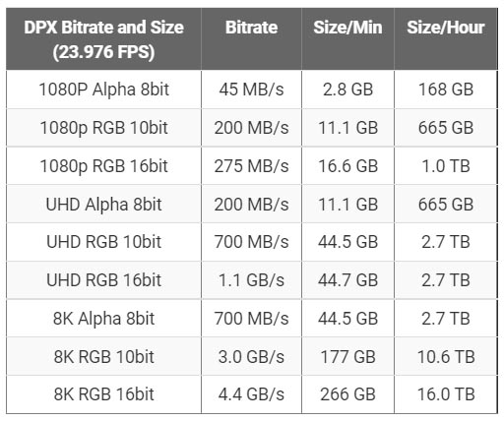Select the UHD RGB 10bit row label
This screenshot has height=421, width=504.
coord(103,242)
